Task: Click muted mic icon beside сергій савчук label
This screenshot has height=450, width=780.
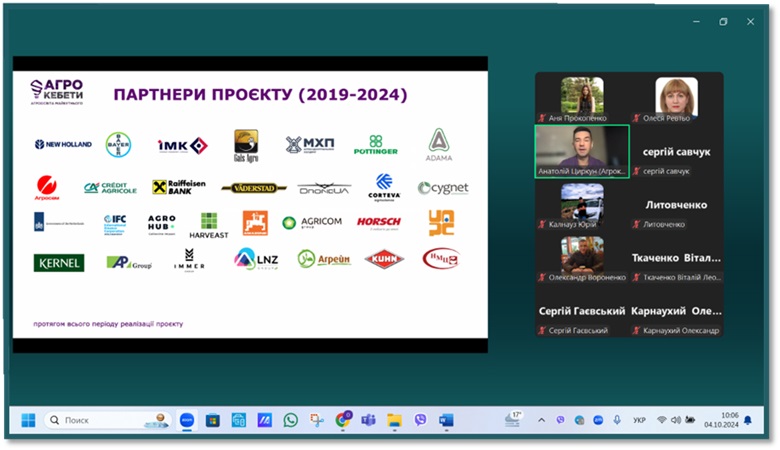Action: click(636, 171)
